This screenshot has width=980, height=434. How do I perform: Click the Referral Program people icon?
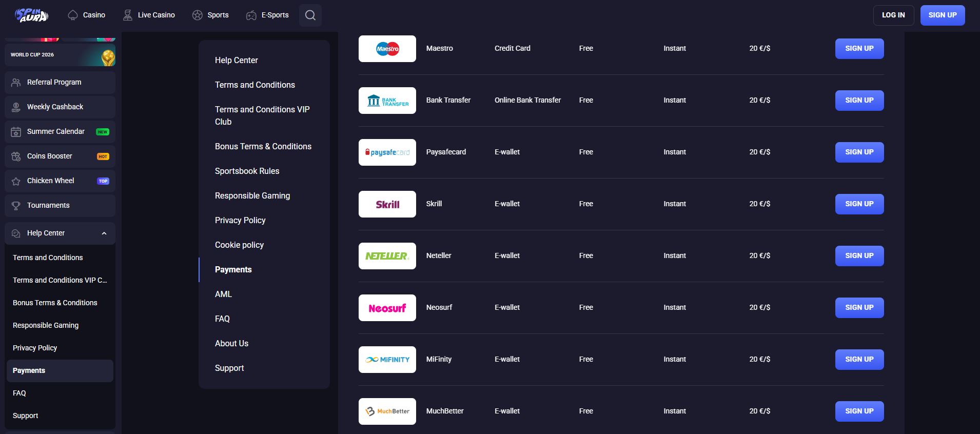(16, 82)
